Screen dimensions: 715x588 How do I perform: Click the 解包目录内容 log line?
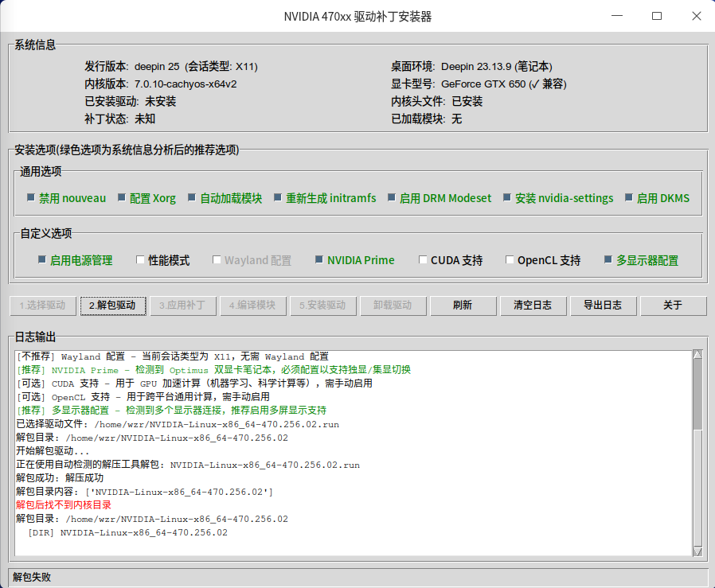tap(145, 492)
